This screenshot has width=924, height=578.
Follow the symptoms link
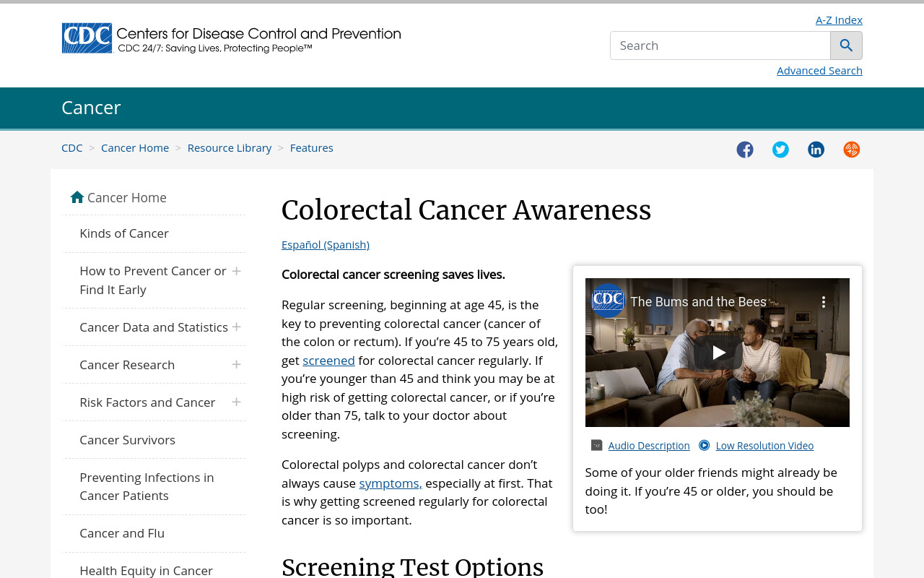pos(391,483)
